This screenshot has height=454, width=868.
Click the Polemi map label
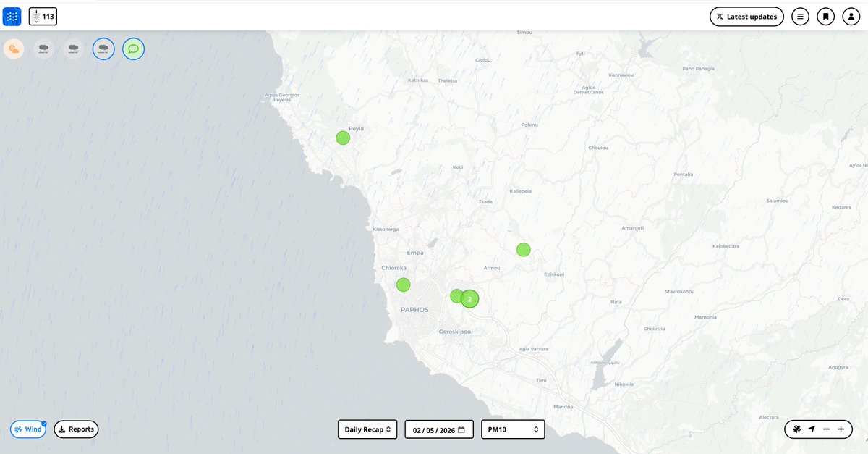[x=529, y=125]
